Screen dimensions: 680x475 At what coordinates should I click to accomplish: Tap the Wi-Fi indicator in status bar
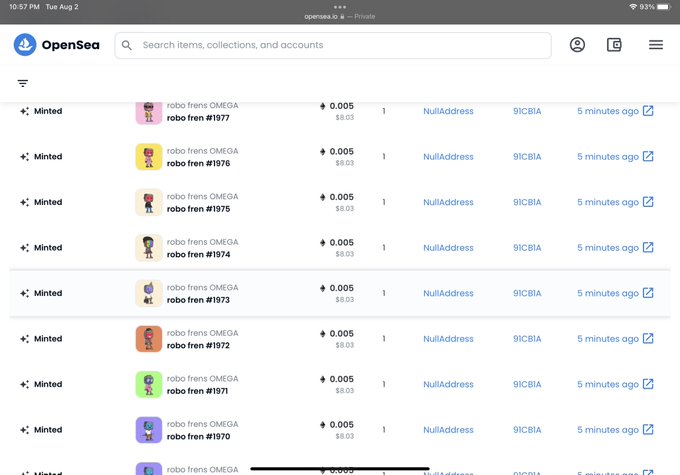tap(633, 7)
